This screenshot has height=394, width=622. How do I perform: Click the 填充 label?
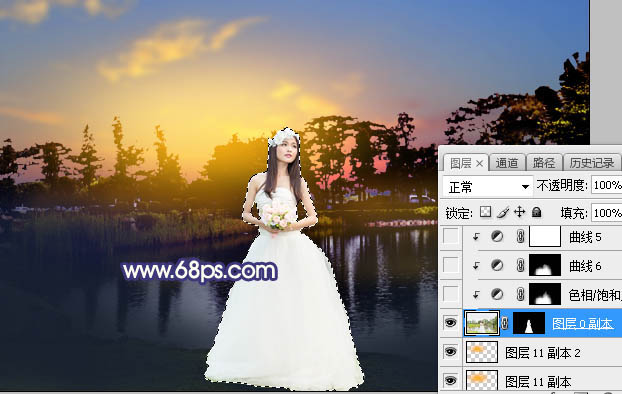[574, 213]
